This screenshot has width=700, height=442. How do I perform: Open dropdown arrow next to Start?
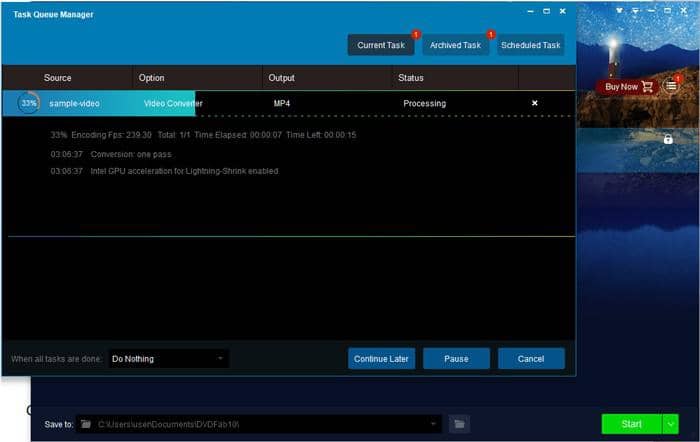click(x=670, y=424)
